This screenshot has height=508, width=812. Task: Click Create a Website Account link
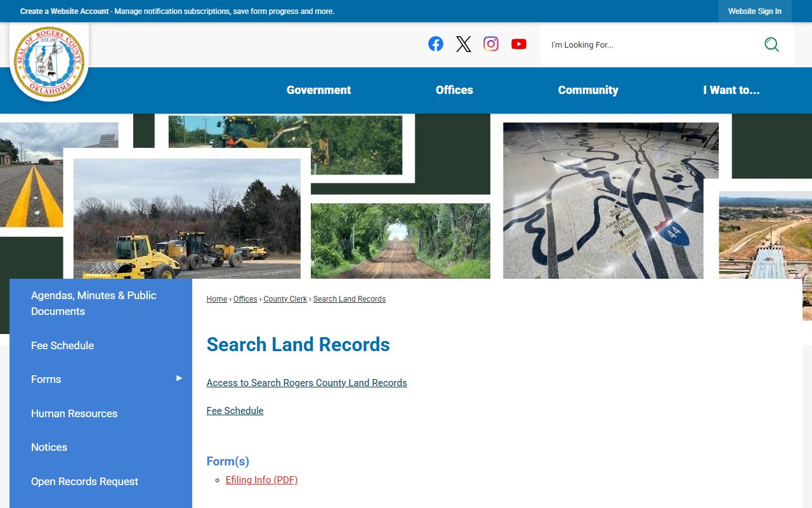coord(65,11)
